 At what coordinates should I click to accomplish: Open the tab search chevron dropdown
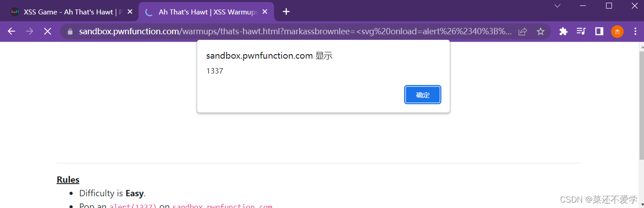click(557, 6)
